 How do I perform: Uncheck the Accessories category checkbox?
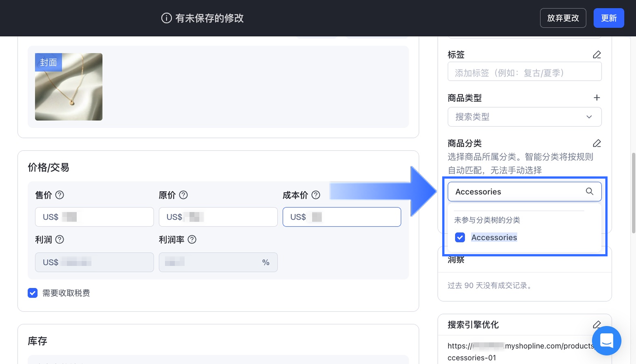460,237
